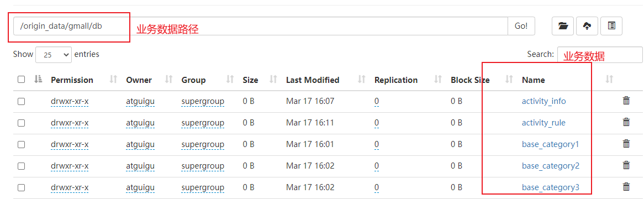Screen dimensions: 644x199
Task: Click the Last Modified column header
Action: click(313, 80)
